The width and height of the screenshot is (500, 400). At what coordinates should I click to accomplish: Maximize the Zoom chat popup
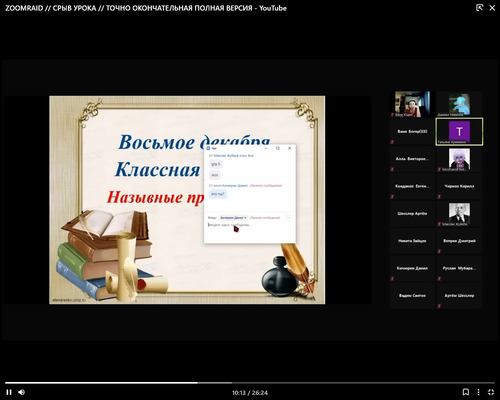(278, 148)
